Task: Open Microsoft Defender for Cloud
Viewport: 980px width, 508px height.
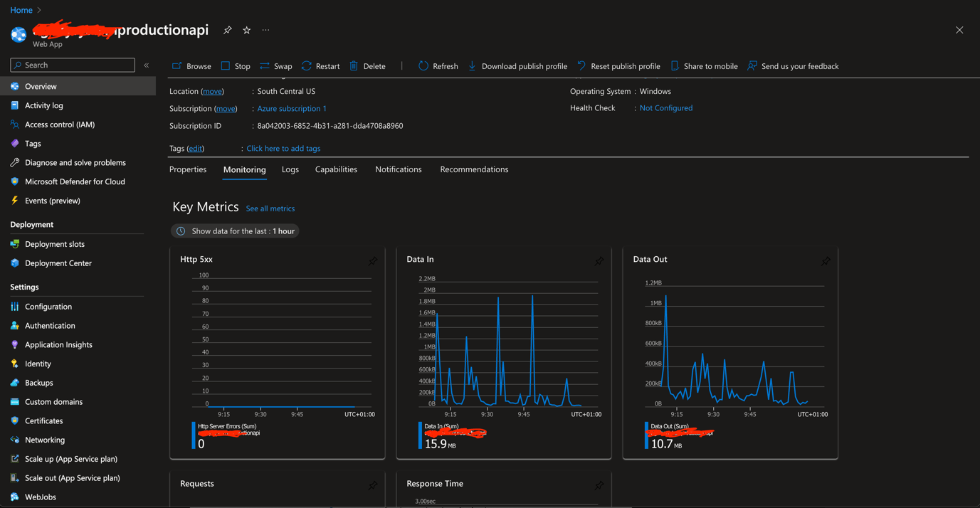Action: coord(75,181)
